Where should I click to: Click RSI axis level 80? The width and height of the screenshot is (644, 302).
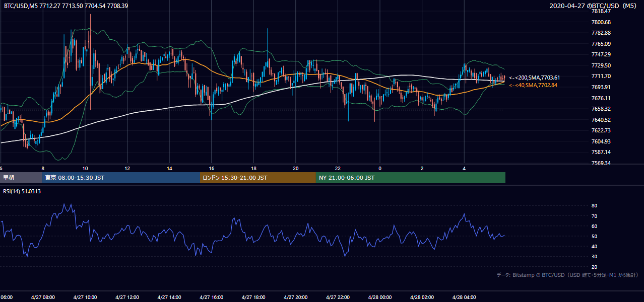pos(594,206)
